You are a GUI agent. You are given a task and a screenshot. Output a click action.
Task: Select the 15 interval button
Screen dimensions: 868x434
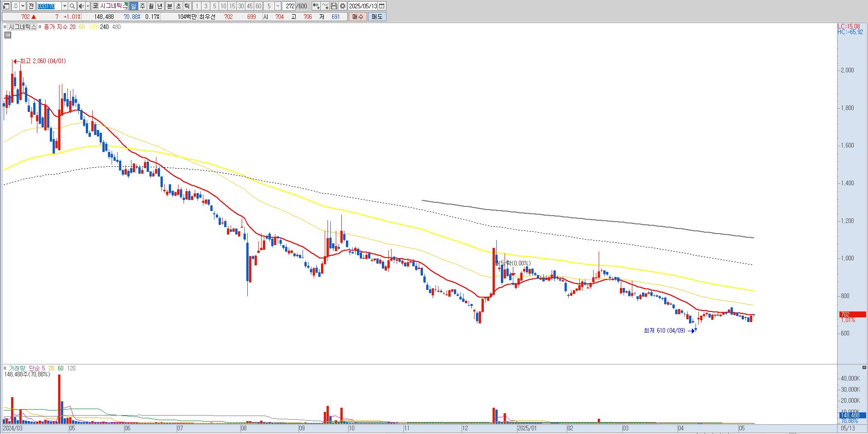(x=232, y=6)
